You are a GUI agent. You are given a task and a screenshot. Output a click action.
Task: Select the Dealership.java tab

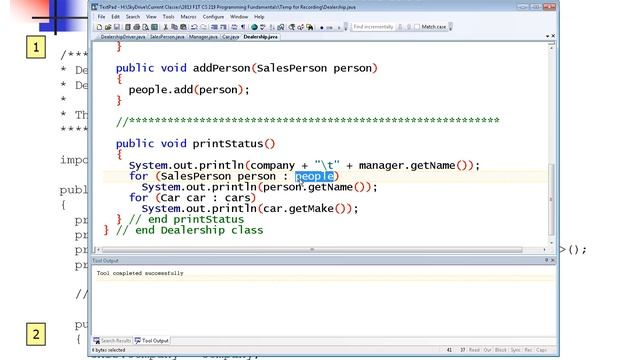coord(260,37)
